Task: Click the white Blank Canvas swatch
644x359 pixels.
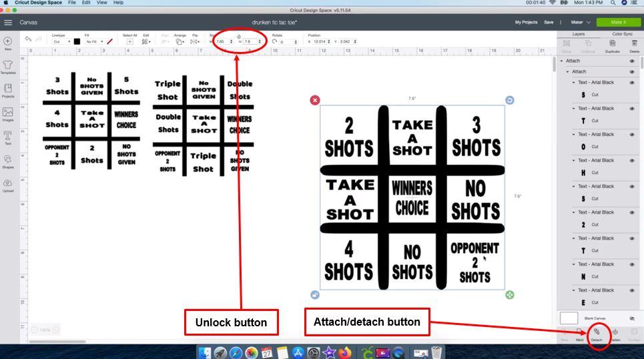Action: click(569, 318)
